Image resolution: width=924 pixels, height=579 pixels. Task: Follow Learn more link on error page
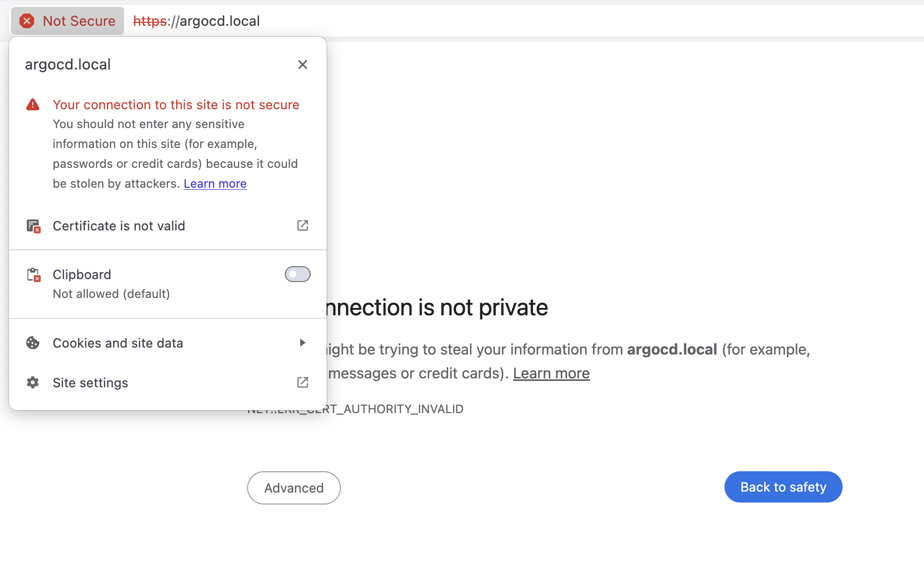[551, 373]
